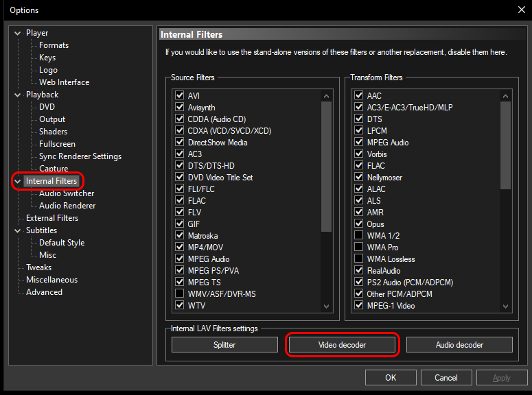
Task: Select Fullscreen in the options tree
Action: pos(57,144)
